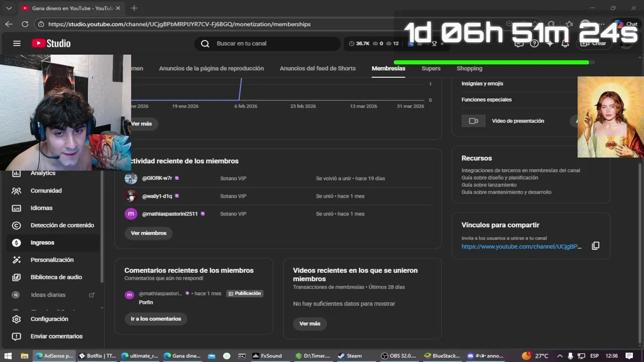Screen dimensions: 644x362
Task: Open member @wally1-d1q row
Action: pyautogui.click(x=278, y=196)
